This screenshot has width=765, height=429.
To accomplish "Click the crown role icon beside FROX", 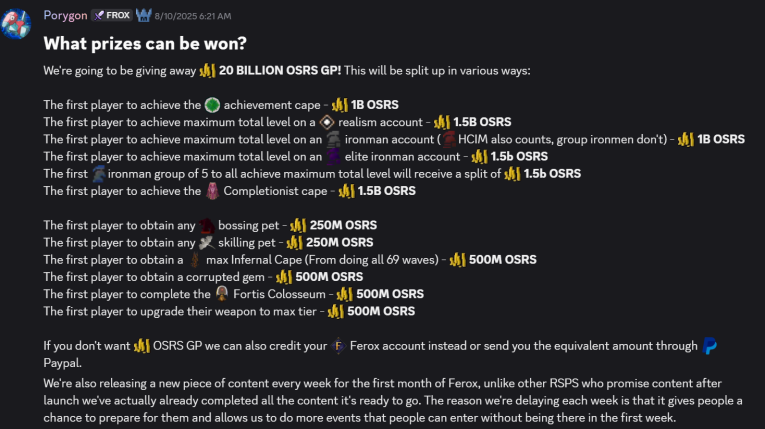I will (143, 15).
